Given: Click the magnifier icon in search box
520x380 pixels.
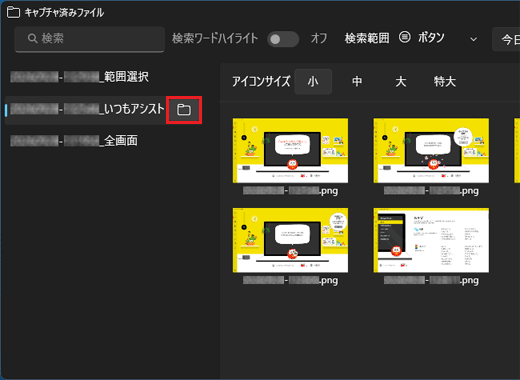Looking at the screenshot, I should point(32,38).
